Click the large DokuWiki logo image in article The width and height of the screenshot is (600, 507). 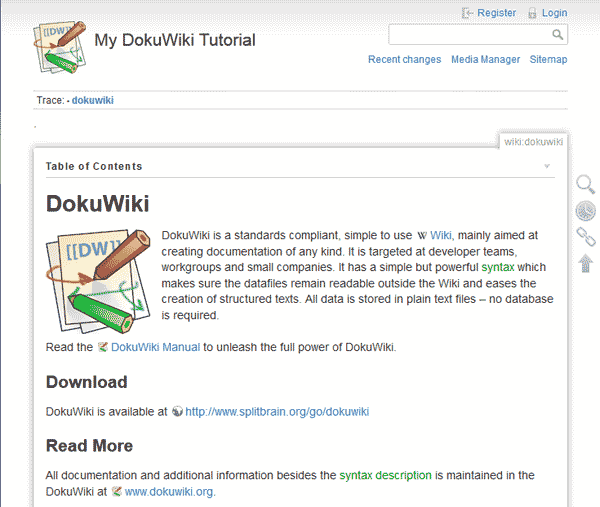[x=98, y=282]
